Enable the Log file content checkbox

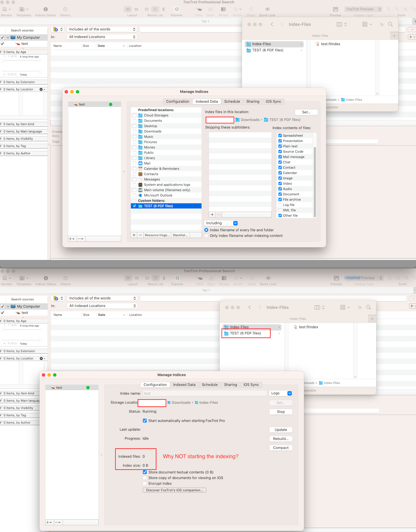[280, 205]
